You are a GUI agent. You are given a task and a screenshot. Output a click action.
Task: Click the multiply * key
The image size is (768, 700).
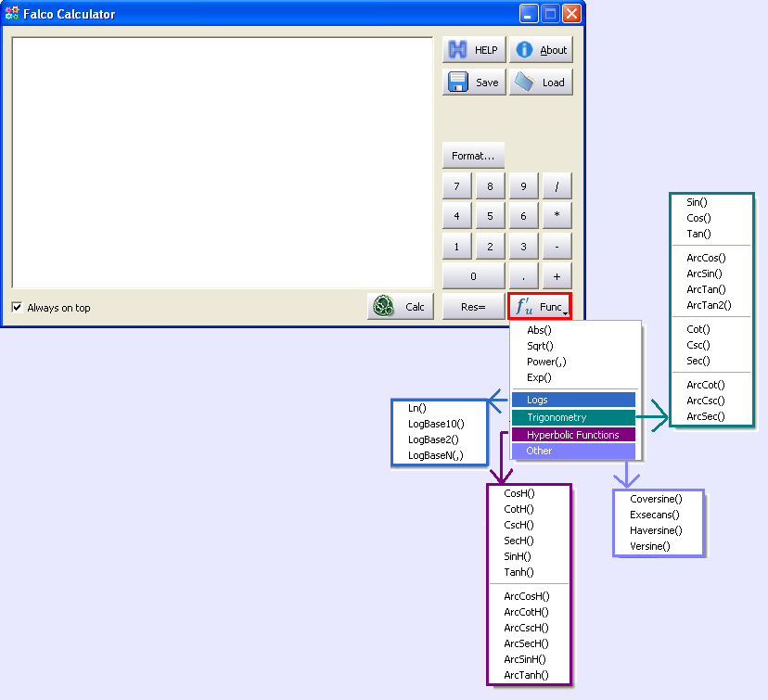(x=557, y=216)
